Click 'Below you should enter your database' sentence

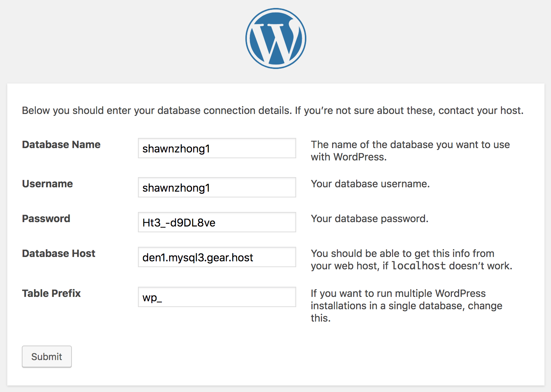click(x=157, y=110)
